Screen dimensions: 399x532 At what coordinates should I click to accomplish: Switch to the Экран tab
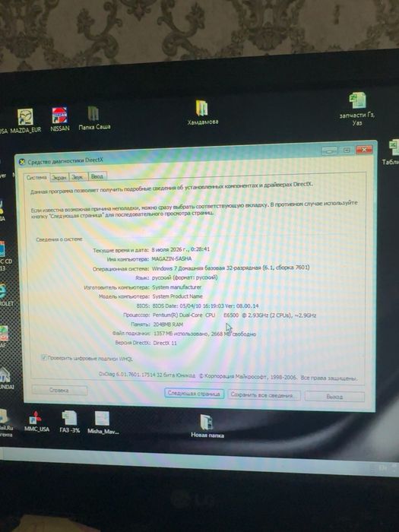[59, 177]
